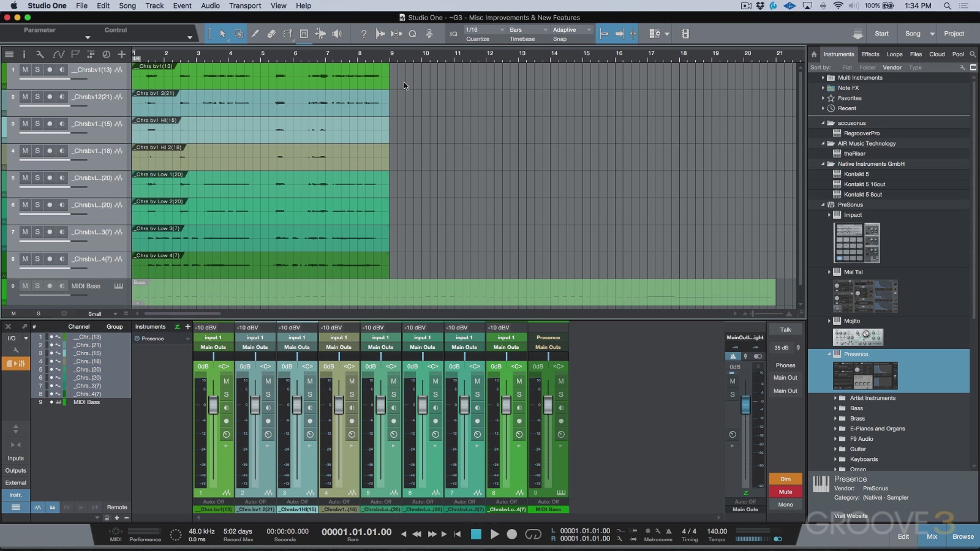Mute the MIDI Bass track
Viewport: 980px width, 551px height.
coord(25,286)
